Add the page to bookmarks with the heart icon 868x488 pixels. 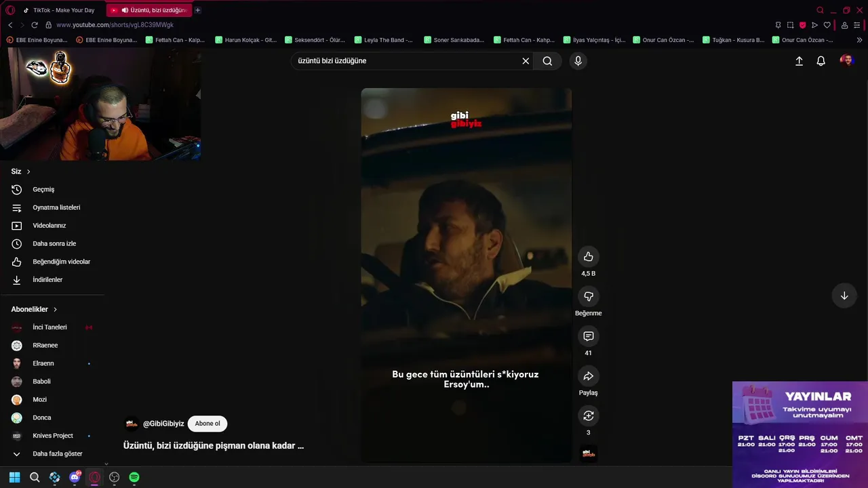tap(827, 25)
